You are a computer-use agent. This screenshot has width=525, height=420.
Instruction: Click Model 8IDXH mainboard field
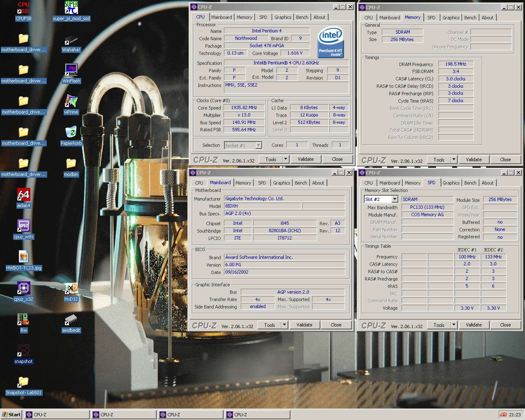(262, 206)
